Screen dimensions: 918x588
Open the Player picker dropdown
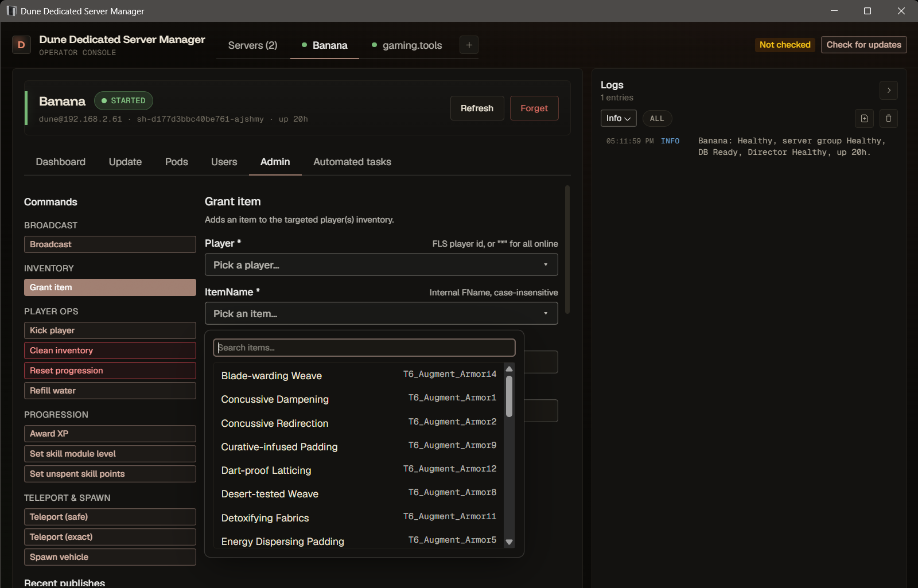click(382, 264)
